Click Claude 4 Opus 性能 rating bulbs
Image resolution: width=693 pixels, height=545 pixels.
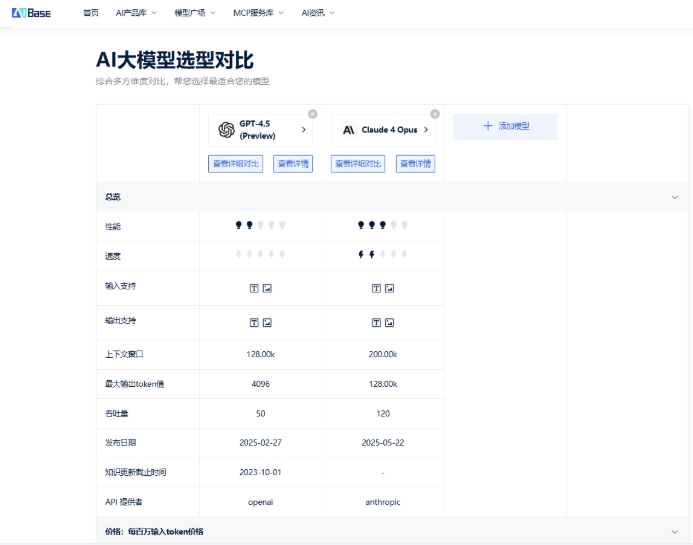click(383, 225)
